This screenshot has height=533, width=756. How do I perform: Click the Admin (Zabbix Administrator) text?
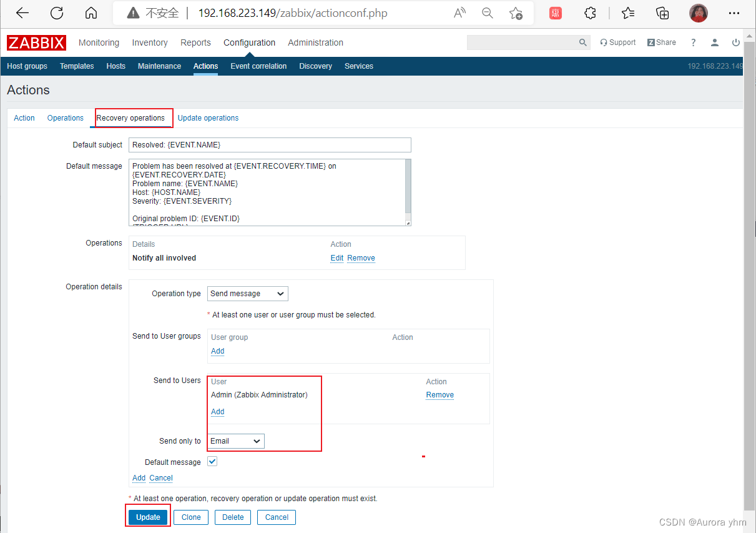click(259, 395)
